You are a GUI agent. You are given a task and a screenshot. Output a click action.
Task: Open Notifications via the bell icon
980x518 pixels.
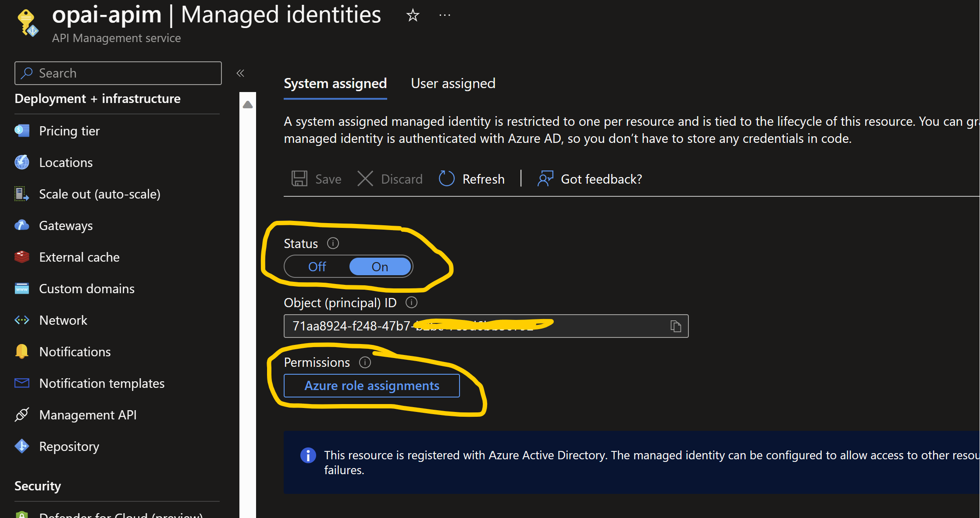coord(21,351)
